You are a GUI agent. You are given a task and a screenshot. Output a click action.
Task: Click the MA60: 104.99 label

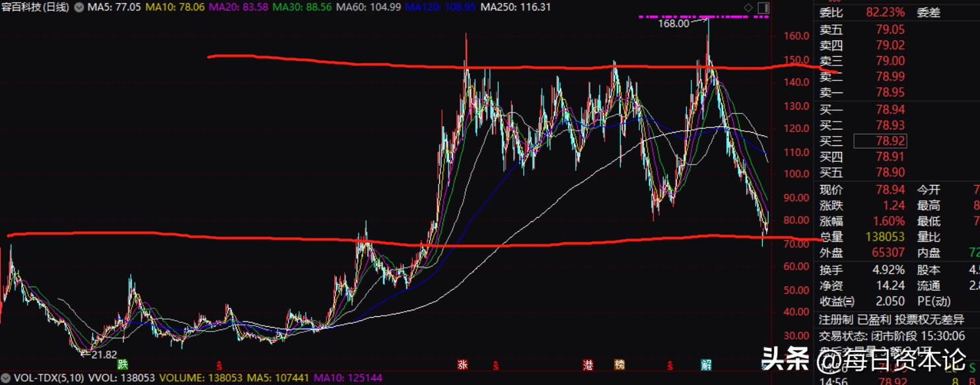pyautogui.click(x=368, y=7)
